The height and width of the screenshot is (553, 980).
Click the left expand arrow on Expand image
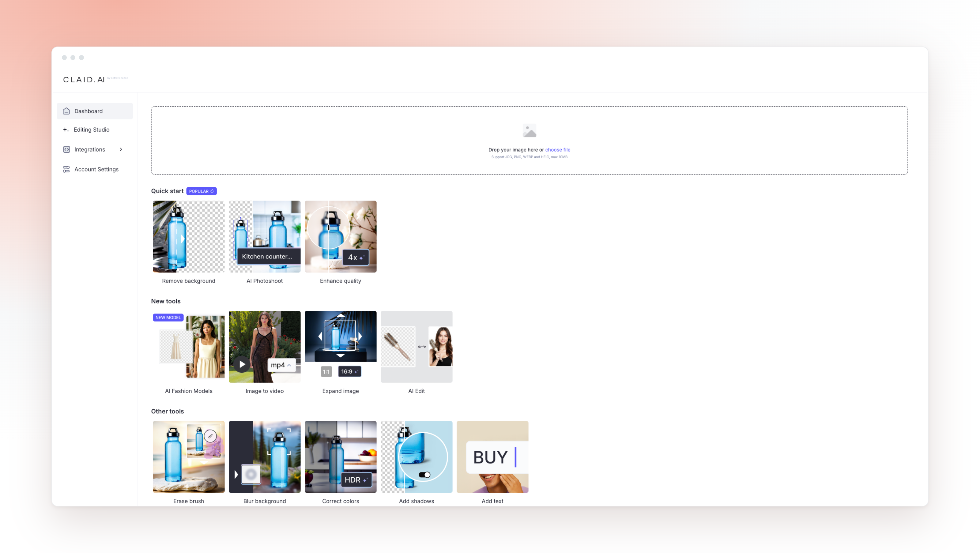(320, 336)
